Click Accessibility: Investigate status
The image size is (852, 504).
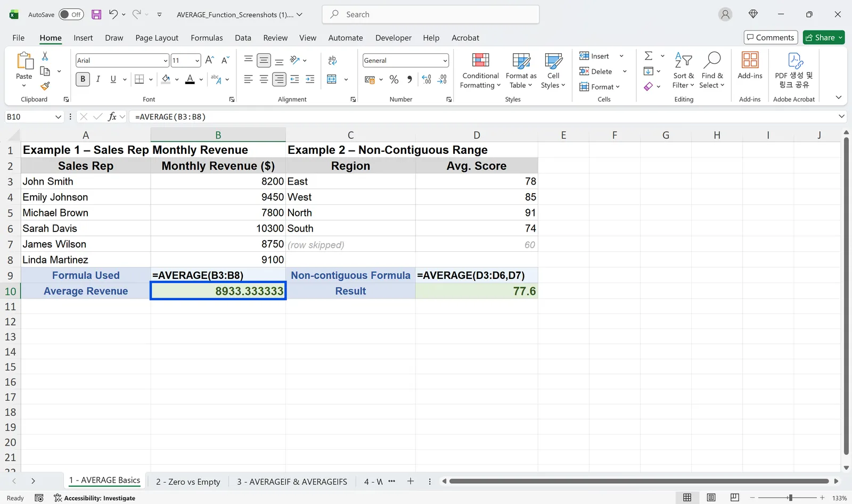coord(95,498)
